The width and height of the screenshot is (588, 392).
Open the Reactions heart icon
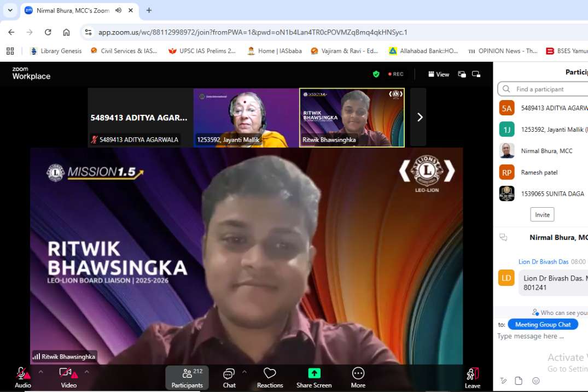pyautogui.click(x=270, y=373)
